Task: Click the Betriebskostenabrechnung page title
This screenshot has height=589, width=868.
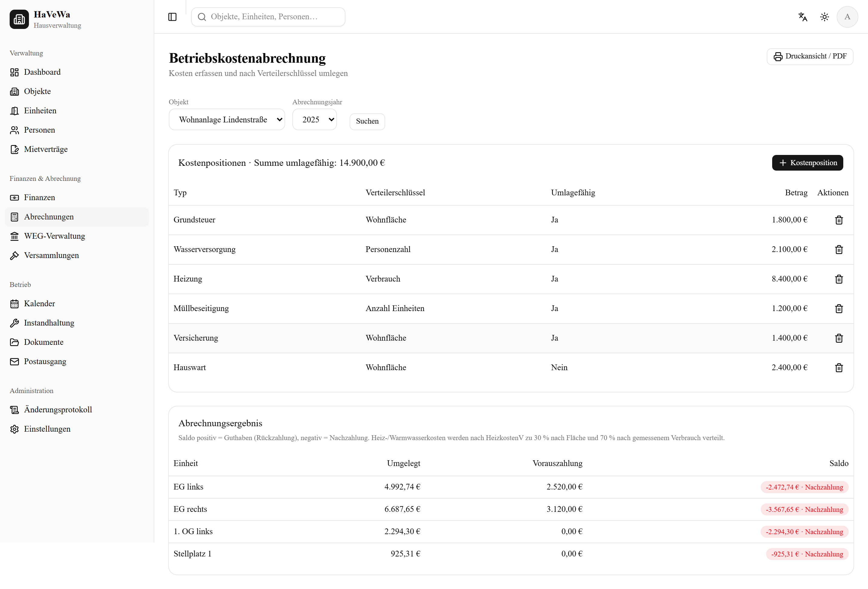Action: 247,58
